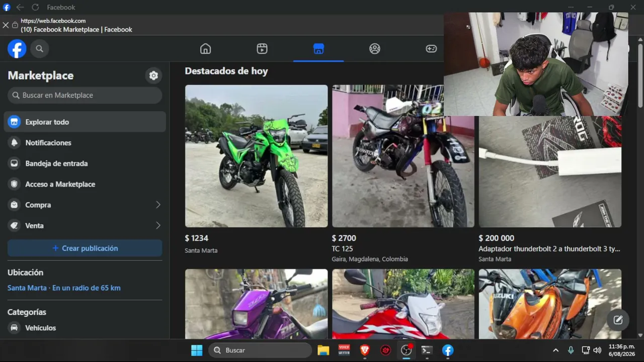Click the Vehículos car icon
644x362 pixels.
tap(15, 328)
